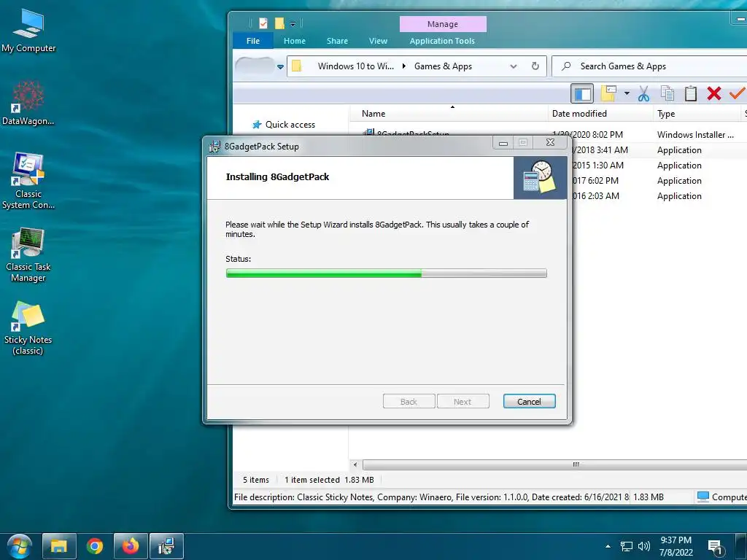
Task: Show hidden system tray icons
Action: tap(608, 546)
